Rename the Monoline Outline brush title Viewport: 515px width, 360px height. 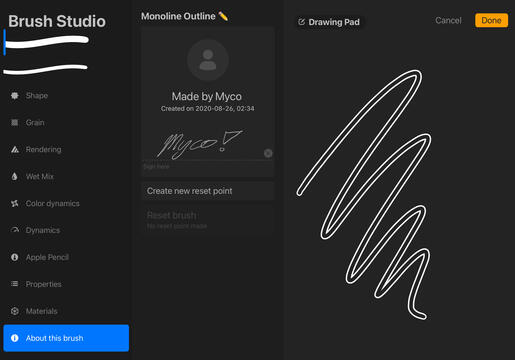[x=178, y=16]
